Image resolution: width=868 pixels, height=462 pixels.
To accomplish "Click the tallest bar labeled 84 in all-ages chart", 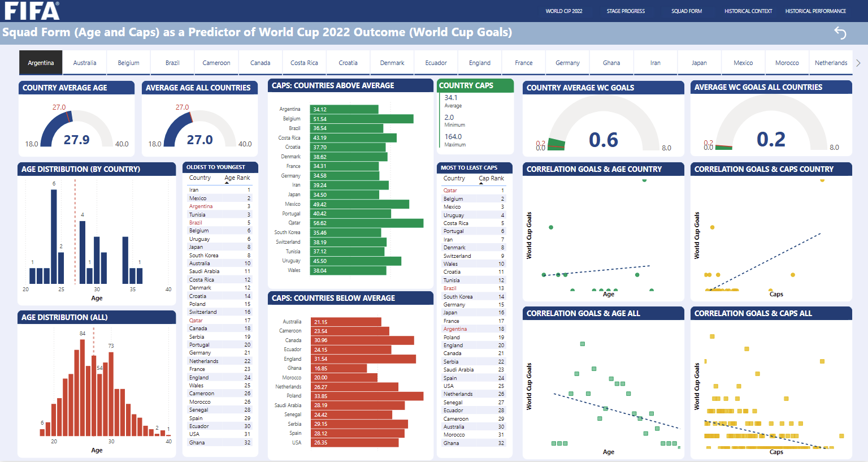I will (83, 387).
